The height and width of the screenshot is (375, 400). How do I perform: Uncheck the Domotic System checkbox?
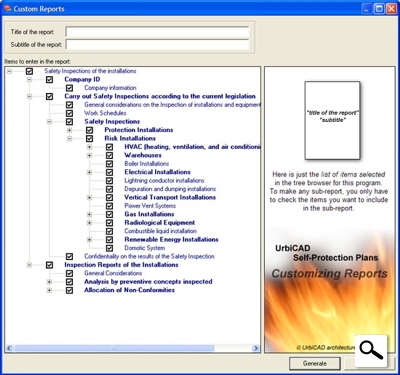click(x=109, y=248)
